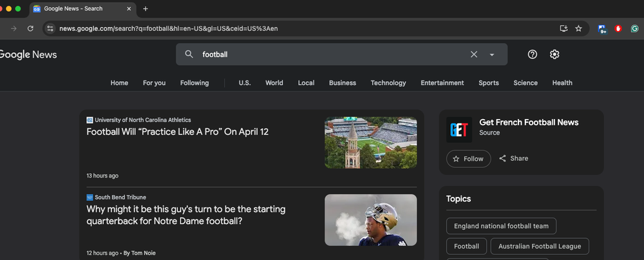This screenshot has width=644, height=260.
Task: View site information icon in address bar
Action: pos(51,28)
